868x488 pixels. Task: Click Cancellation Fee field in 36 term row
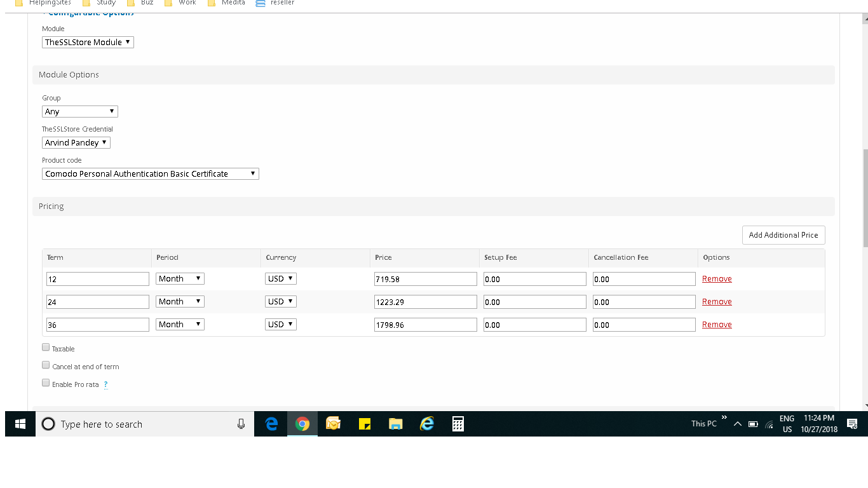644,325
